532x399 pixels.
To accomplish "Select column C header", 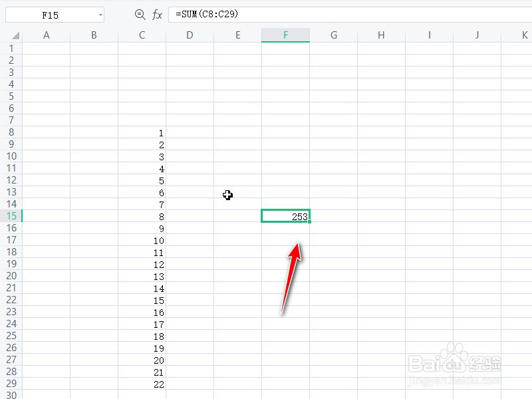I will [x=142, y=35].
